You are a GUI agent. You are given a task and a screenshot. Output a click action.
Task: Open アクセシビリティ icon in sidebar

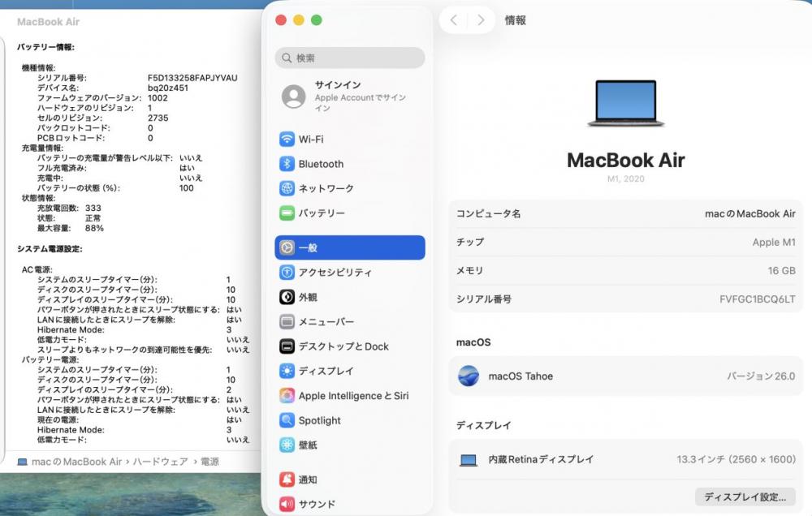[287, 273]
